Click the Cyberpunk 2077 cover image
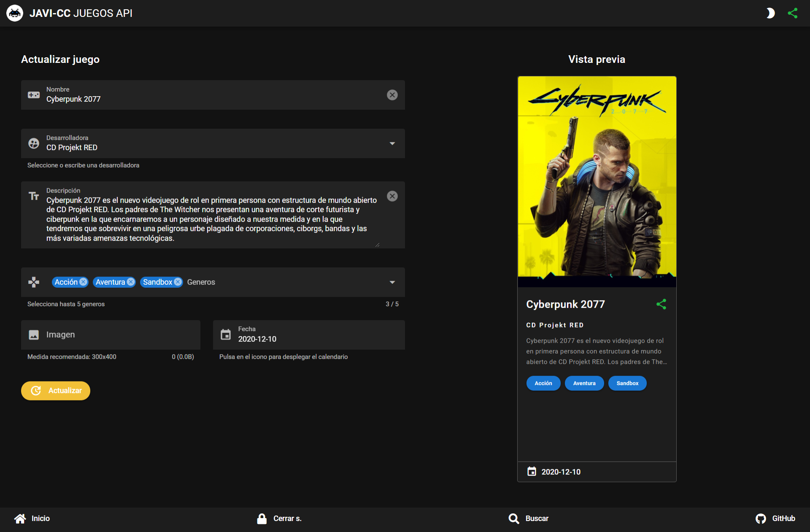 point(597,181)
